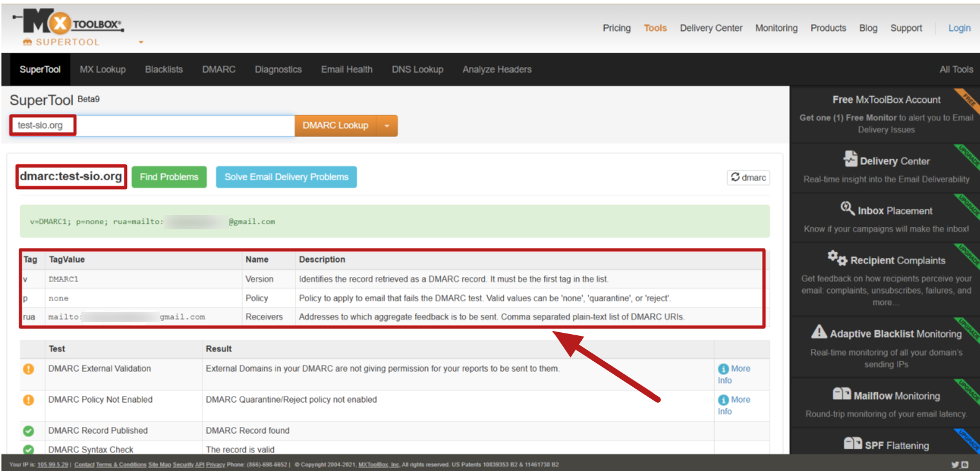Open Terms & Conditions footer link
980x471 pixels.
click(x=121, y=464)
